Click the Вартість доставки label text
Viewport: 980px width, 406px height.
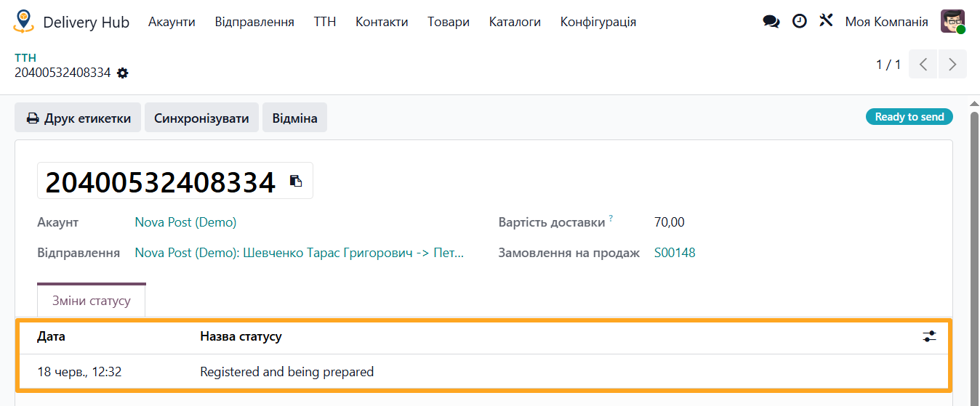click(552, 222)
